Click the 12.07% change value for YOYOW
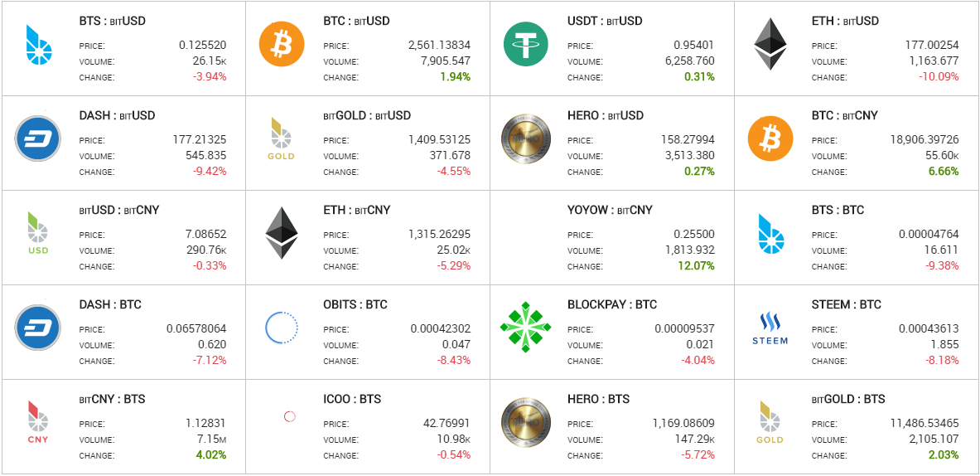Viewport: 980px width, 476px height. tap(695, 266)
